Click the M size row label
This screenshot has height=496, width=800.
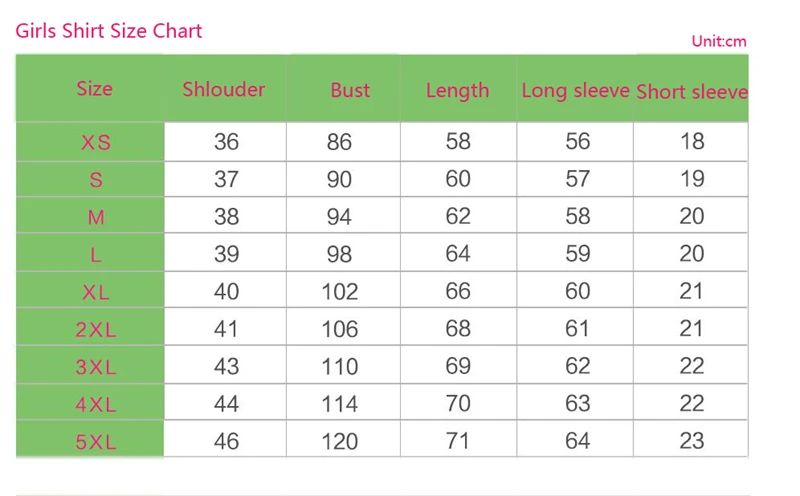(x=96, y=217)
